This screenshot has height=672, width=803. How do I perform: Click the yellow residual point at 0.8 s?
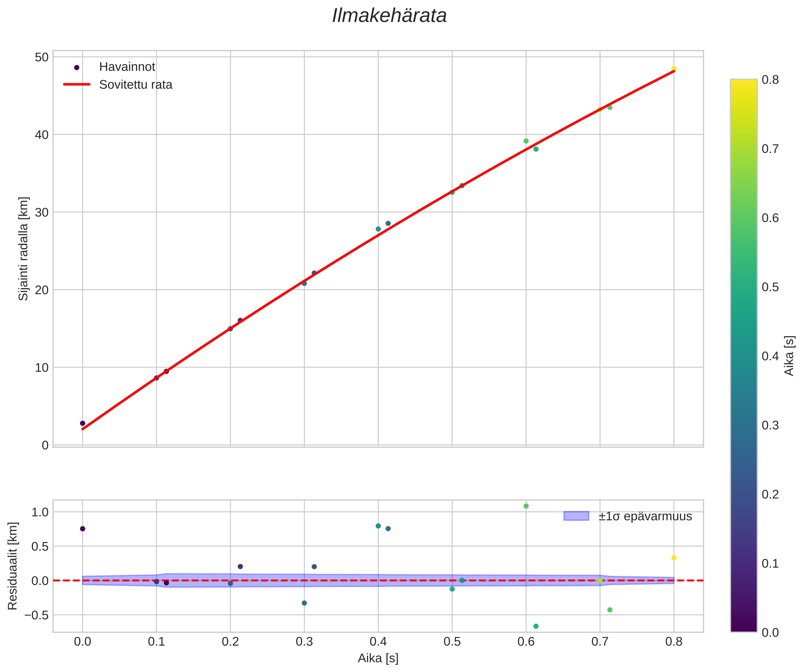point(674,558)
